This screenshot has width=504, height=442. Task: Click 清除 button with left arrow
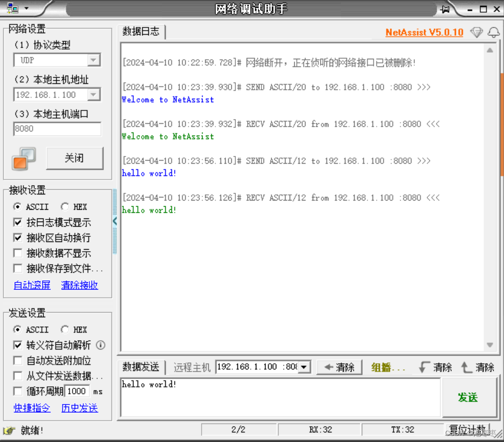[339, 367]
